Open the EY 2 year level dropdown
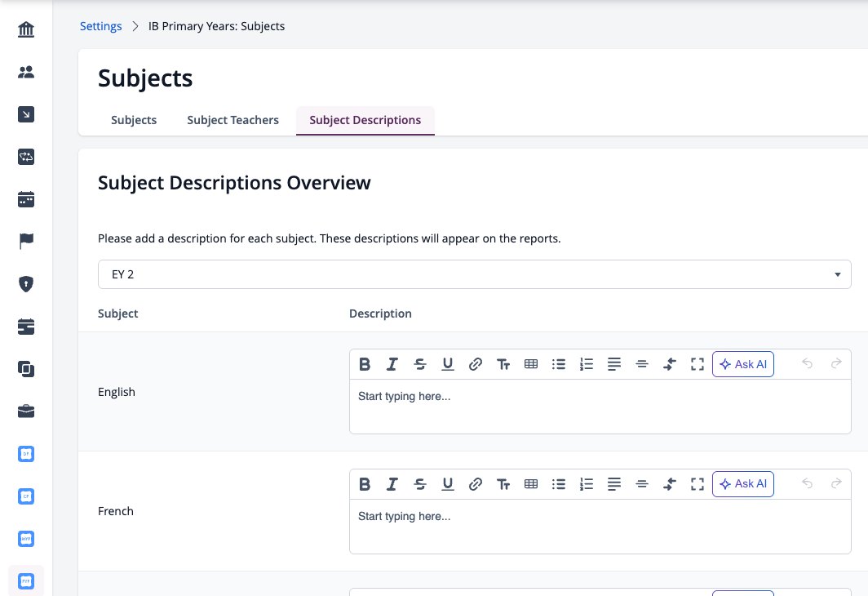Viewport: 868px width, 596px height. click(x=475, y=274)
